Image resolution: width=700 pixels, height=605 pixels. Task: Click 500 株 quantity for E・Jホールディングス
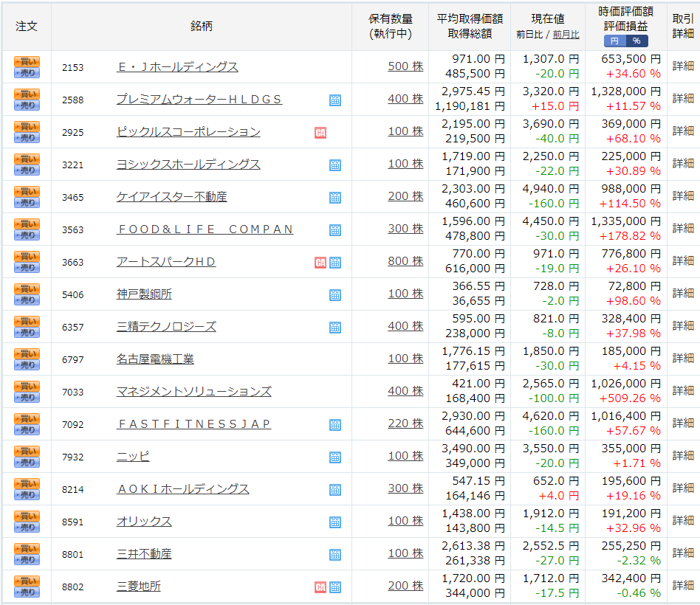pyautogui.click(x=405, y=66)
